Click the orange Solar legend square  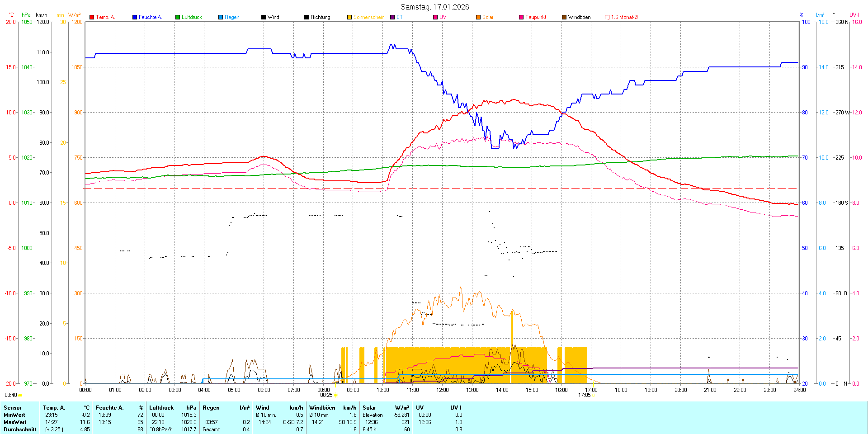pyautogui.click(x=478, y=17)
